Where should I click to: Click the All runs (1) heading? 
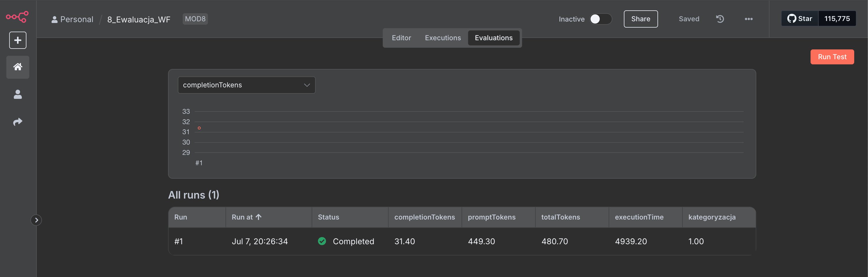pos(194,195)
